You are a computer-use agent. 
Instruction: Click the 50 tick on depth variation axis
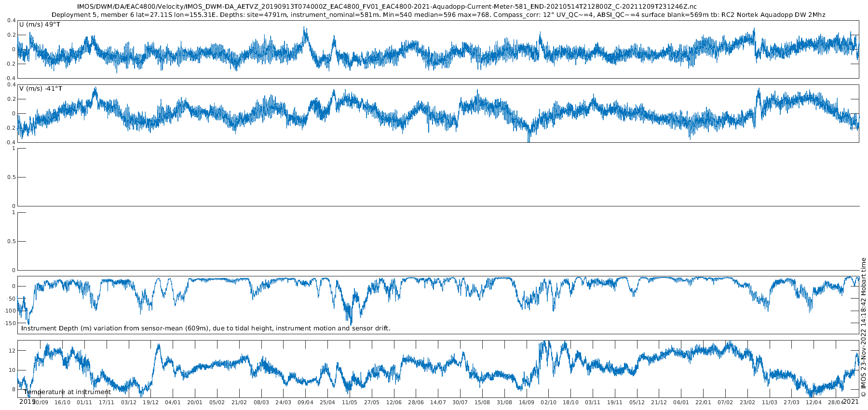(x=11, y=299)
